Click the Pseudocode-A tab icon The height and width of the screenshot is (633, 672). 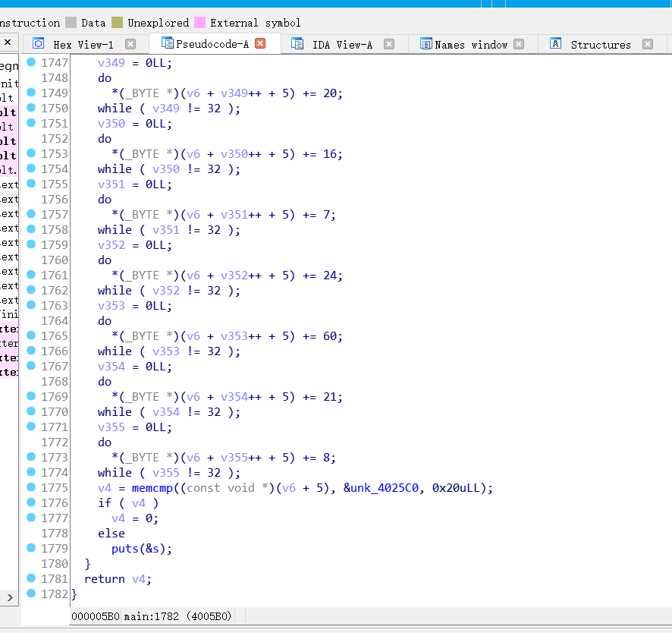tap(168, 43)
